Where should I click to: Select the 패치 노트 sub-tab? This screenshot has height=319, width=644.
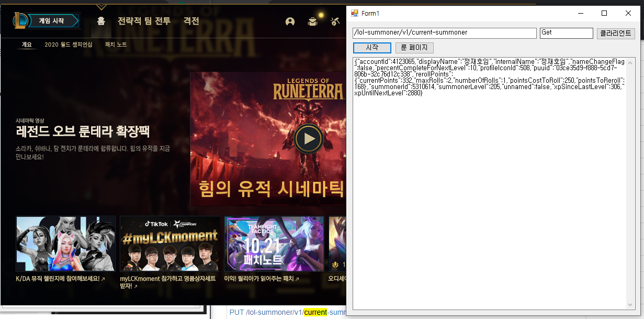(x=116, y=45)
